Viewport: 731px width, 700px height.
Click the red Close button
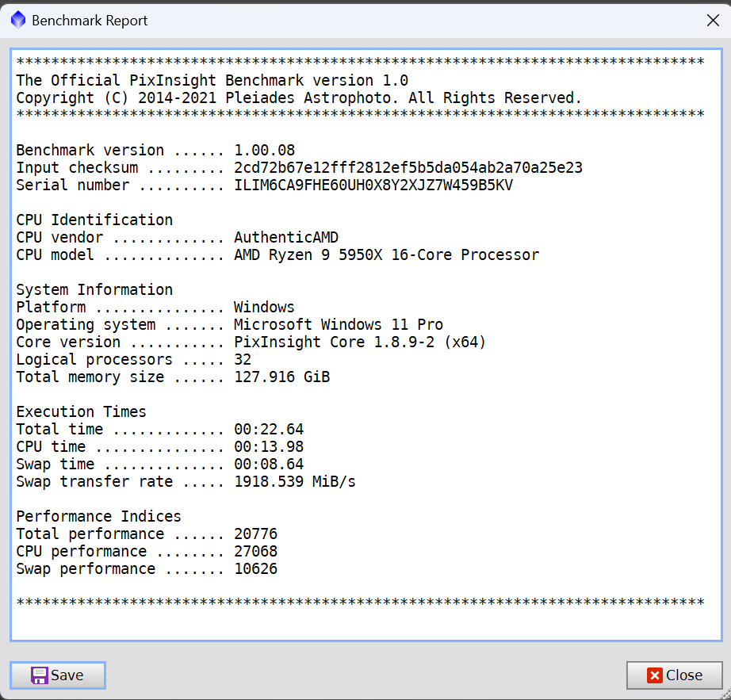(x=674, y=675)
